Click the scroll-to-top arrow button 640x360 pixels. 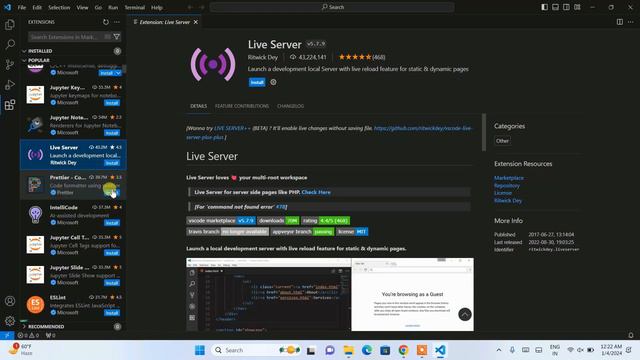click(464, 314)
